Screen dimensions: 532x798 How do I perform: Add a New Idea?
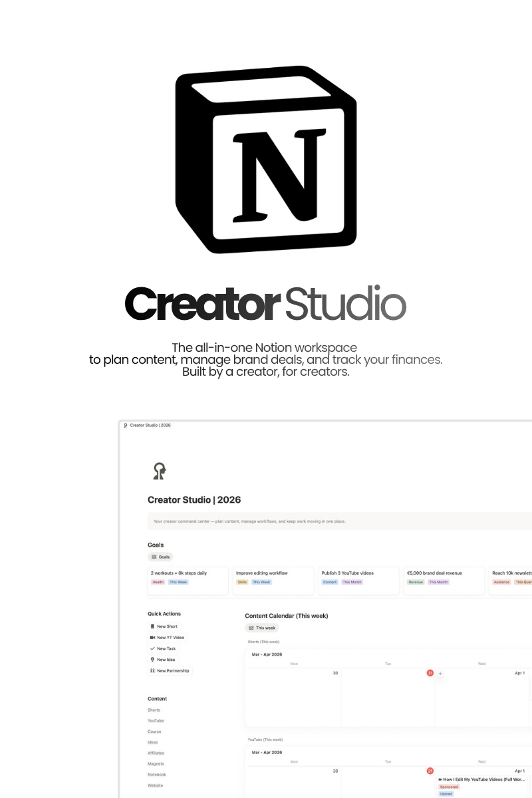click(x=163, y=660)
